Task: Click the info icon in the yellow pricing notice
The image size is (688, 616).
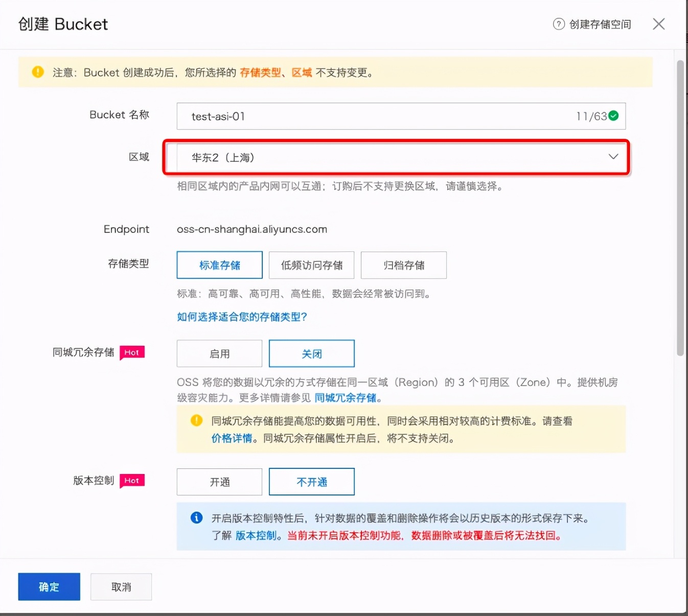Action: point(196,420)
